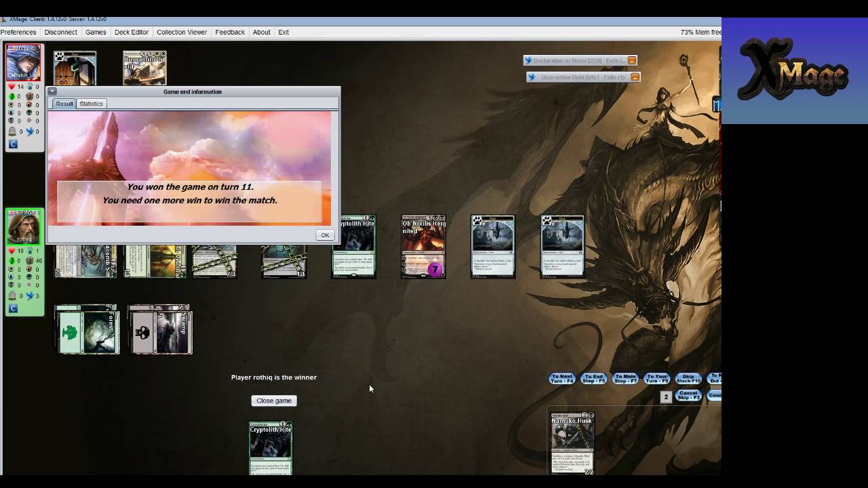868x488 pixels.
Task: Click the gray box showing 2
Action: click(x=666, y=397)
